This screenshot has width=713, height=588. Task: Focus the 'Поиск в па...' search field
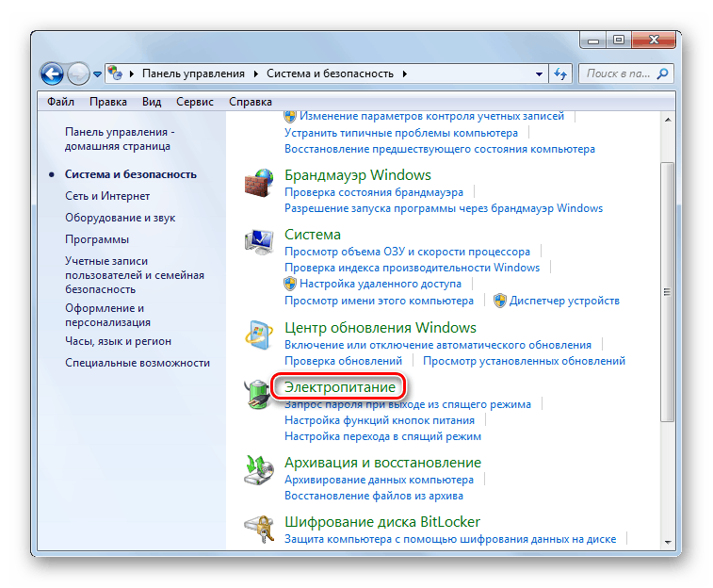tap(625, 73)
